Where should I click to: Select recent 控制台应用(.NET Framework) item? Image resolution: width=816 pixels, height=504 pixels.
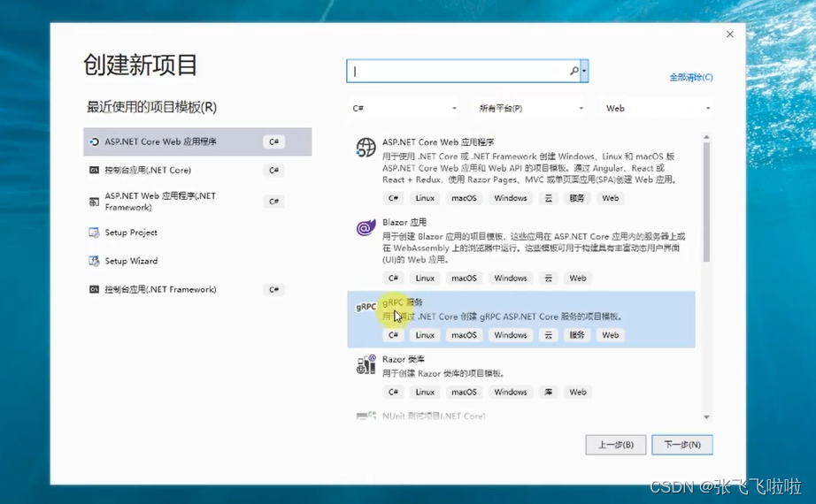click(197, 289)
